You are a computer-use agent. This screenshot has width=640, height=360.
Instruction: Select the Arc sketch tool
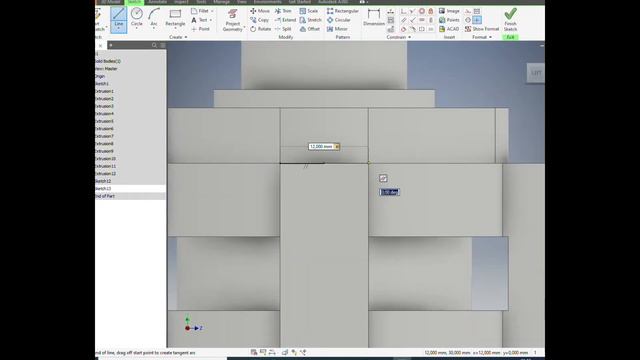point(154,18)
